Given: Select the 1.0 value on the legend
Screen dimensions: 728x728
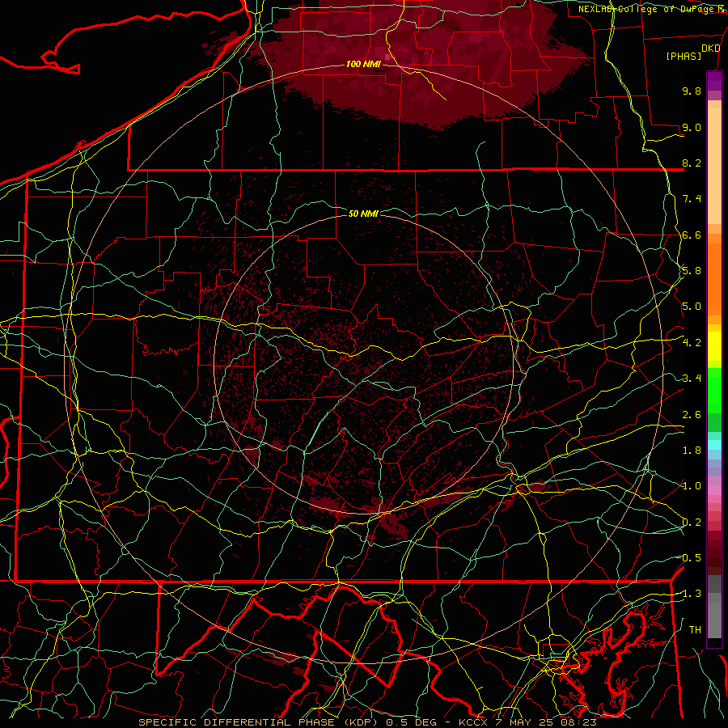Looking at the screenshot, I should coord(692,486).
